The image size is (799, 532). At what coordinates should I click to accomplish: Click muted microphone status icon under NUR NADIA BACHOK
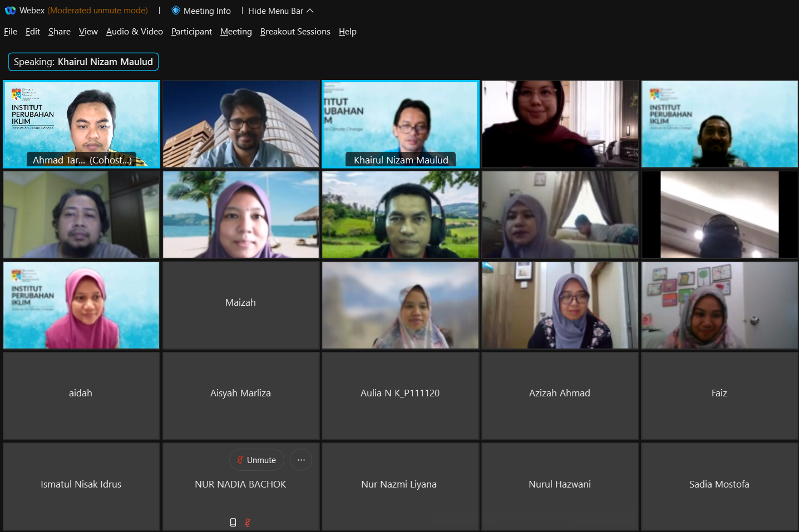click(248, 522)
